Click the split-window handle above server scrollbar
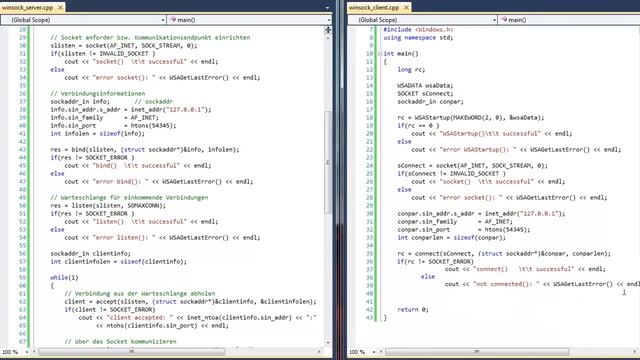Viewport: 640px width, 360px height. [328, 30]
